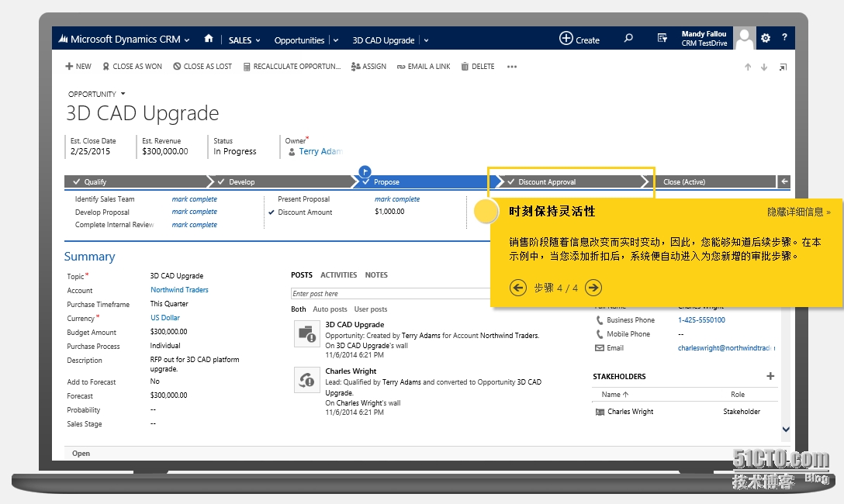Switch to ACTIVITIES tab
Image resolution: width=844 pixels, height=504 pixels.
(x=338, y=274)
